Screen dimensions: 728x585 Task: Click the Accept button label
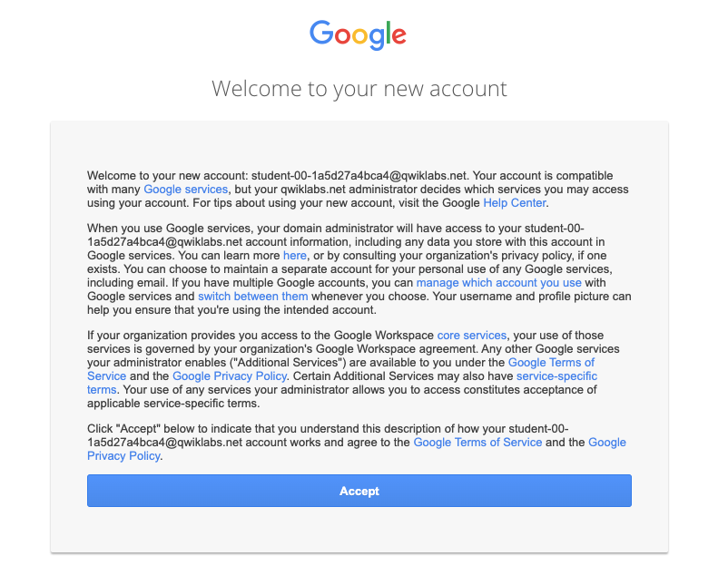359,490
